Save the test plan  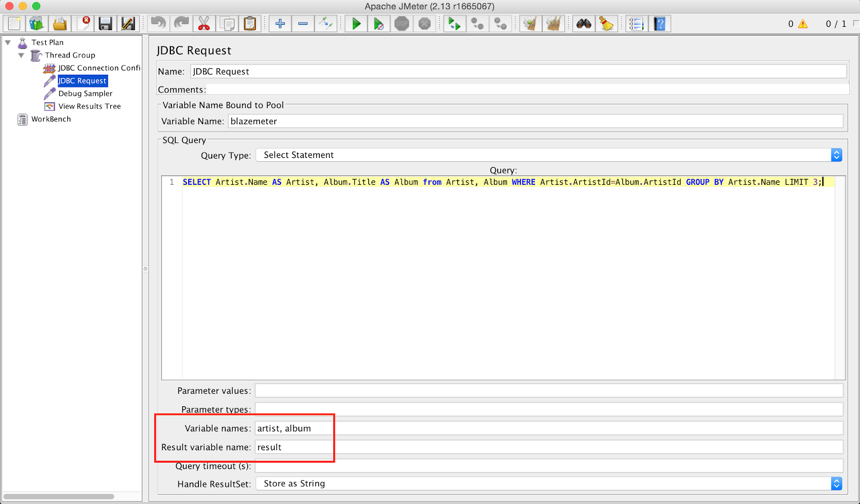tap(105, 24)
